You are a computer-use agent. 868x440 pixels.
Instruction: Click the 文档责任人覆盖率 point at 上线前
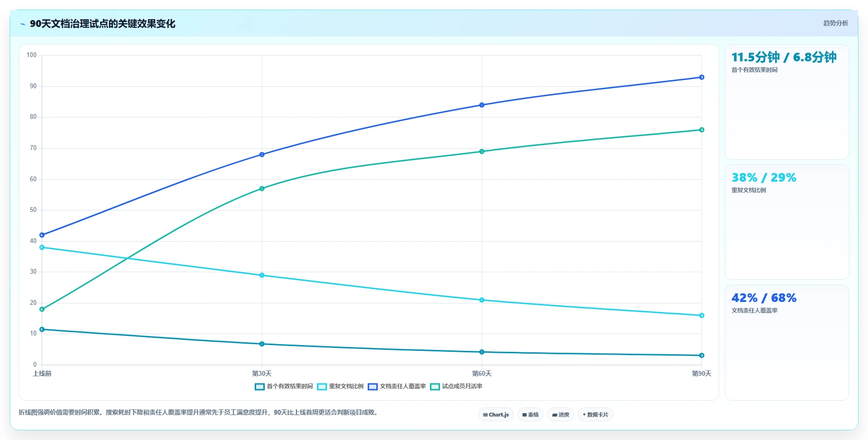(42, 235)
